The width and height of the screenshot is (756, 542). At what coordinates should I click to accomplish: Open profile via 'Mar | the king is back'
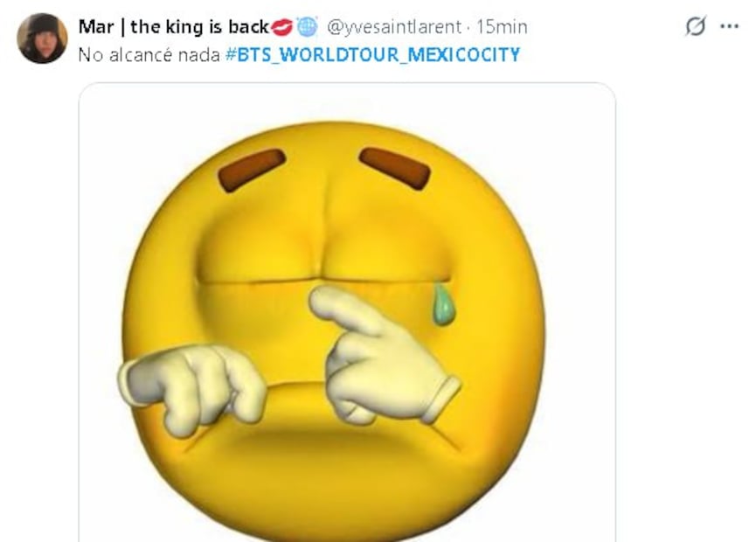click(173, 28)
